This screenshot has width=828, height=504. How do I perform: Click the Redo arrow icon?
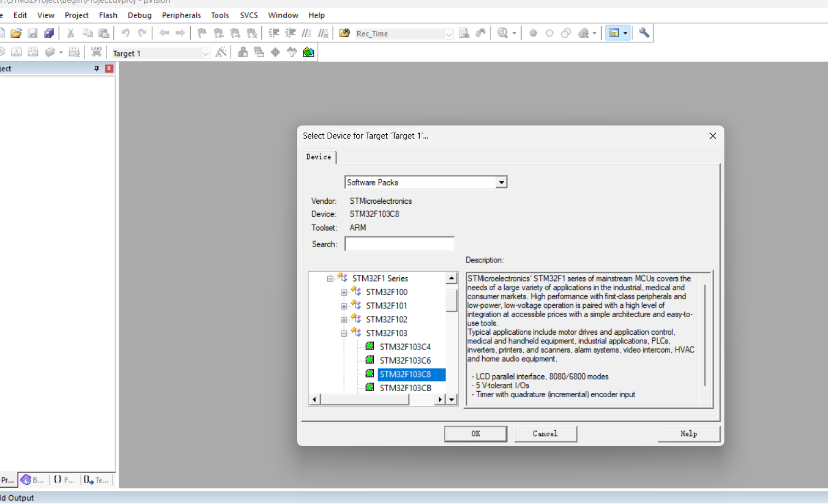click(x=142, y=33)
